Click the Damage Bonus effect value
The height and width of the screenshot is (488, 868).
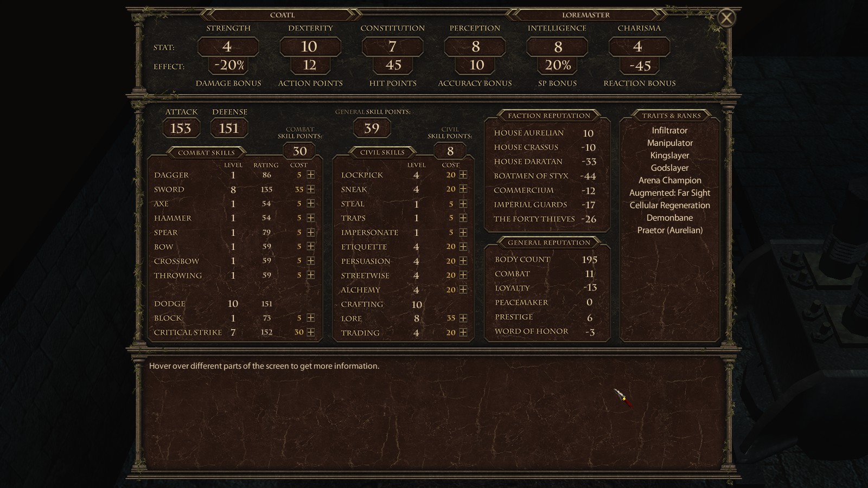(228, 65)
